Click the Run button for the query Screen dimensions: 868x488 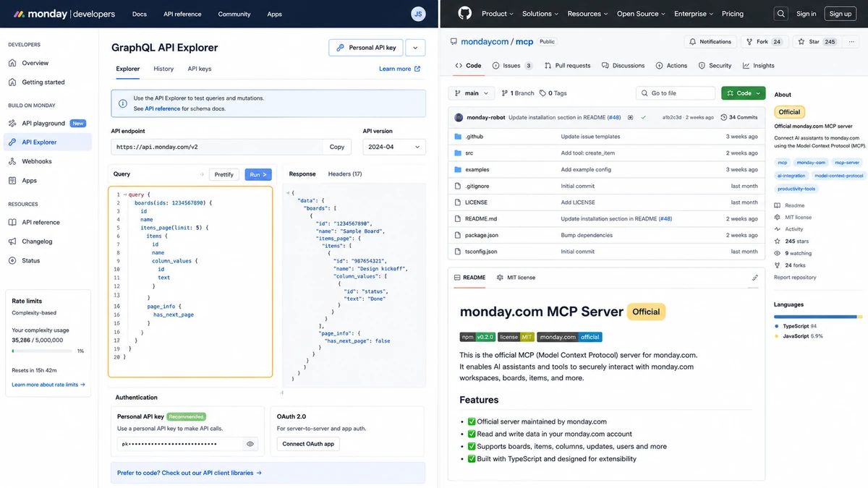(259, 174)
